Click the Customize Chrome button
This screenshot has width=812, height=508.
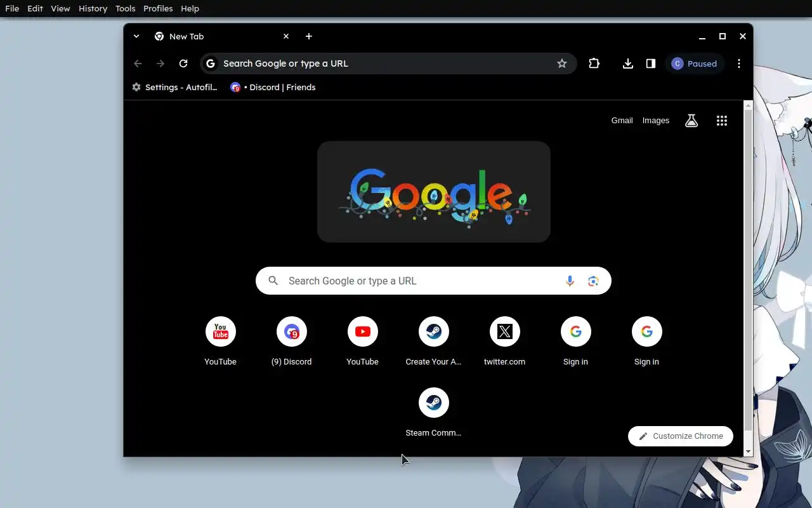tap(681, 436)
